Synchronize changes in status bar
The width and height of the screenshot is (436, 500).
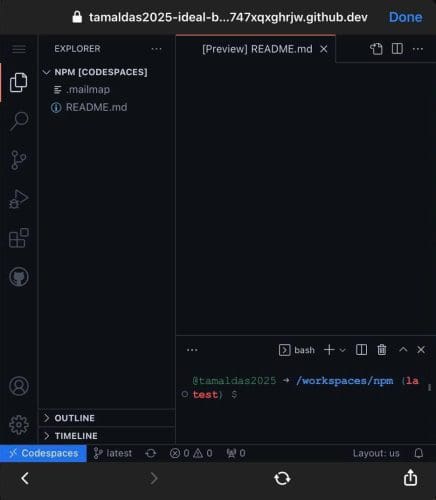(x=151, y=453)
